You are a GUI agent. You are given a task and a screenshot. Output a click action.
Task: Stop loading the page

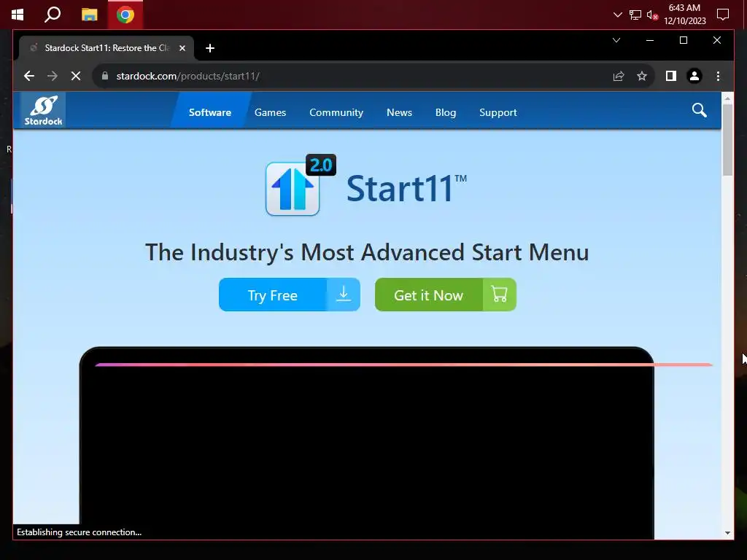pos(76,76)
